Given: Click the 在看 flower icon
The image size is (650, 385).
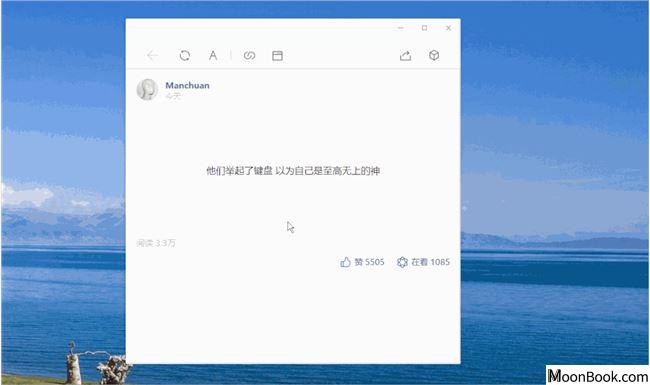Looking at the screenshot, I should coord(402,262).
